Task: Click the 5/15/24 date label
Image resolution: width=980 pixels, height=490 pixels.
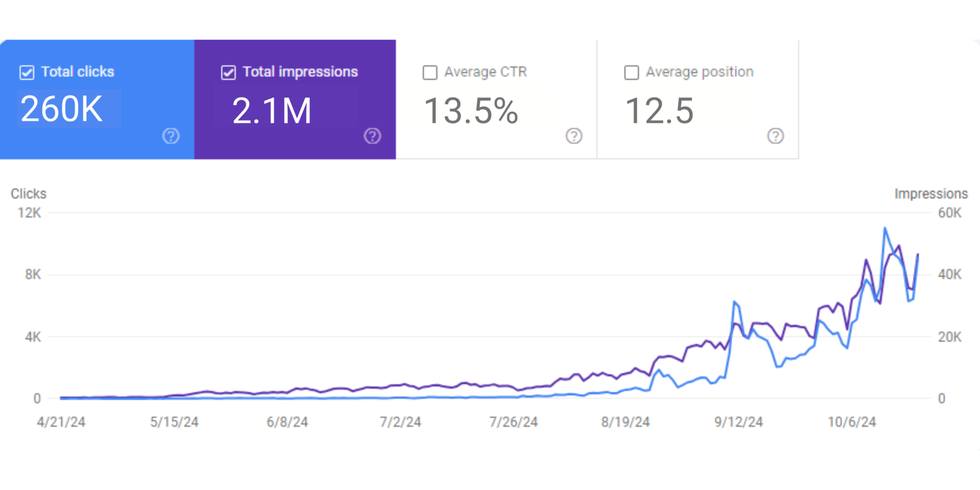Action: [175, 422]
